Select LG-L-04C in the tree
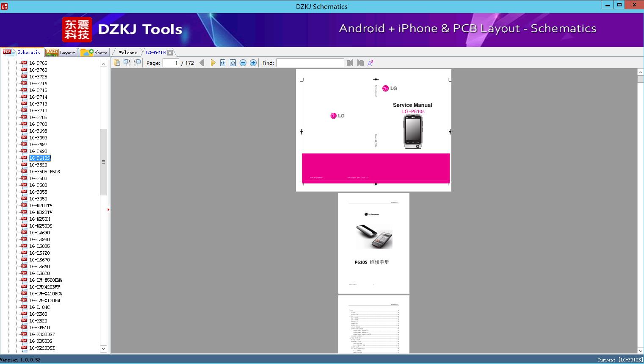The image size is (644, 364). 39,307
